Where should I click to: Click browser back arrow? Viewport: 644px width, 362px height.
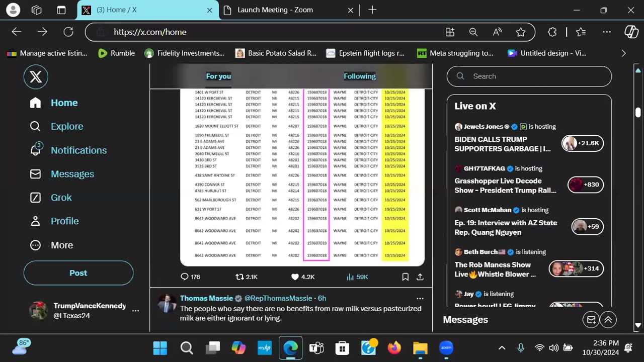17,32
